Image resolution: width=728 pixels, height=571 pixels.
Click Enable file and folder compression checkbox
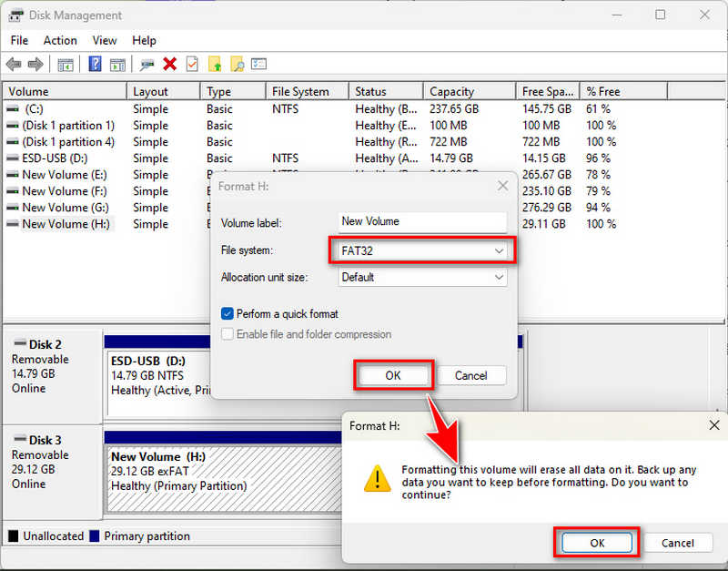pos(227,334)
